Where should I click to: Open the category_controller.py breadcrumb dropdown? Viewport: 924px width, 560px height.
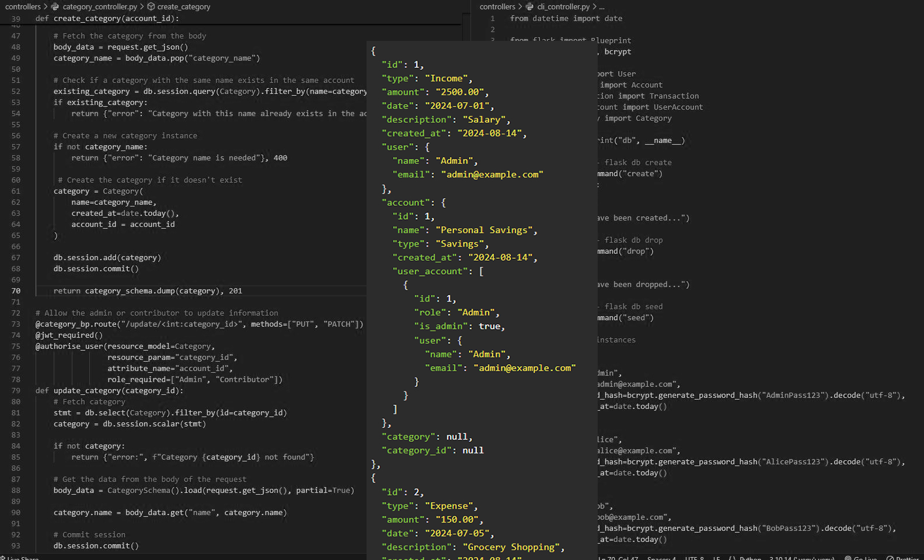(x=100, y=6)
